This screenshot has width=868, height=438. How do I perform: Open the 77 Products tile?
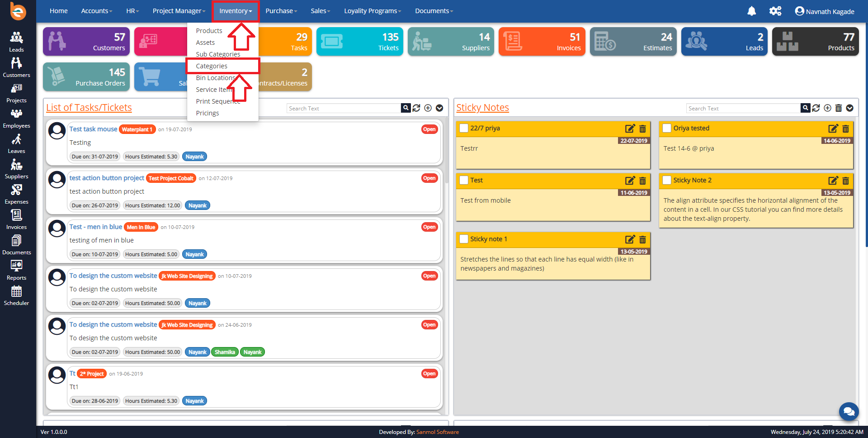coord(815,42)
